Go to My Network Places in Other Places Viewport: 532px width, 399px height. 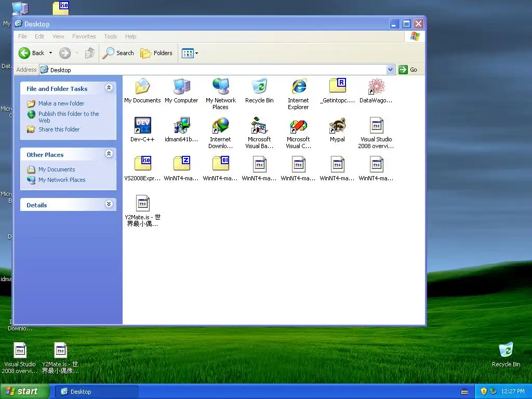[62, 180]
